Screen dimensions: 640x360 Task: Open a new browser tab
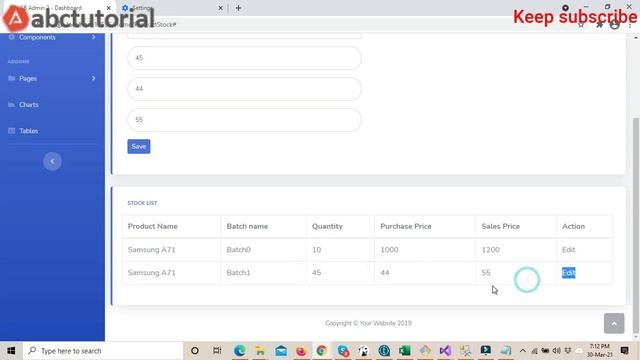[x=238, y=8]
